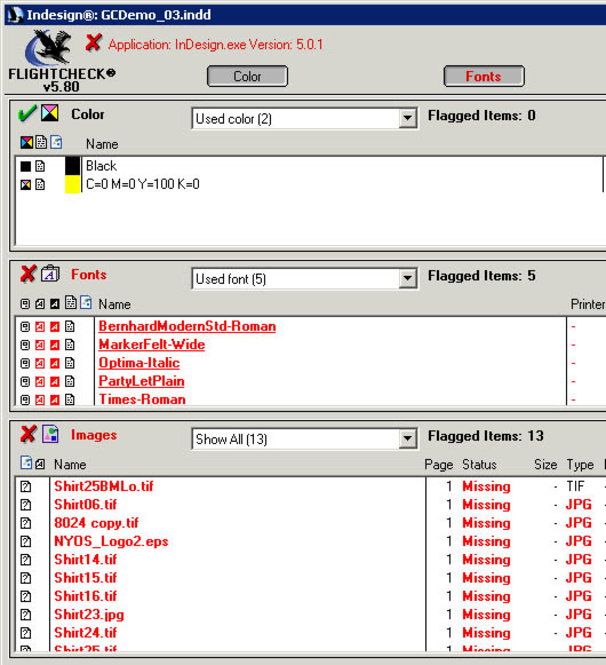Open Optima-Italic font link
The width and height of the screenshot is (606, 665).
click(139, 363)
